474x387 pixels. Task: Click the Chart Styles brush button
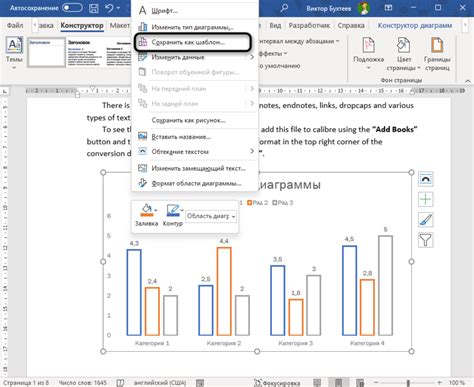[426, 220]
